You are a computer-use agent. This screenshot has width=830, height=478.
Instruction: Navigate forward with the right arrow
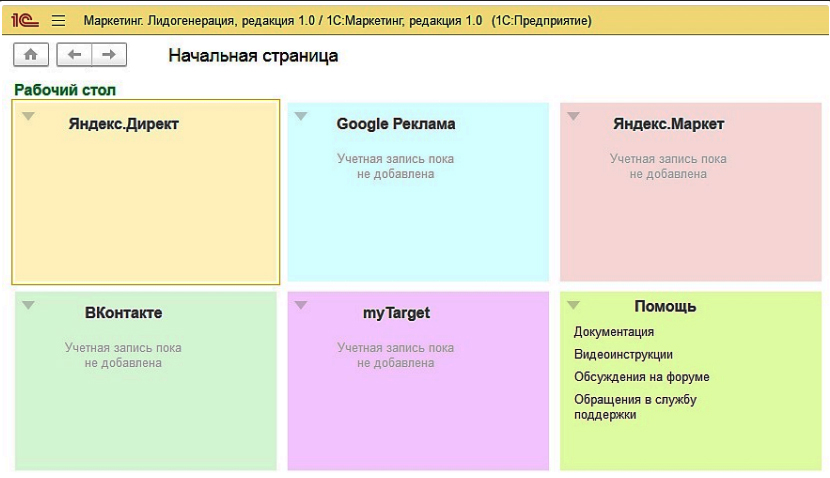pos(109,55)
